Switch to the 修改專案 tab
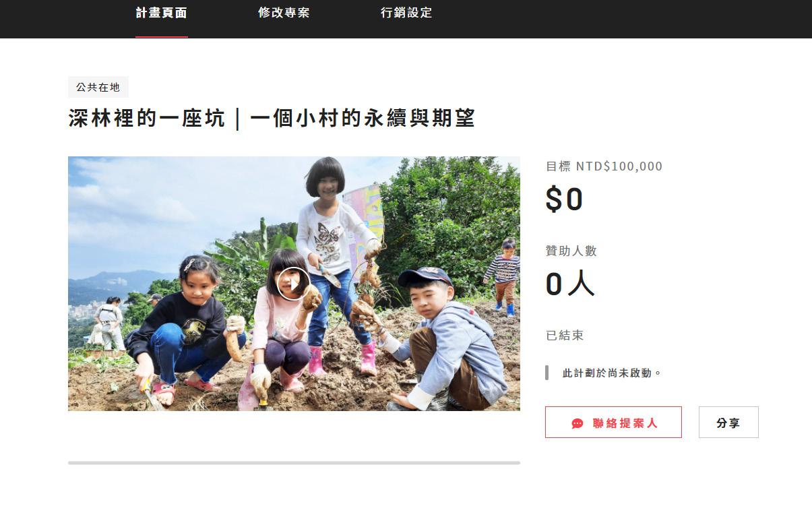This screenshot has height=531, width=812. point(284,13)
